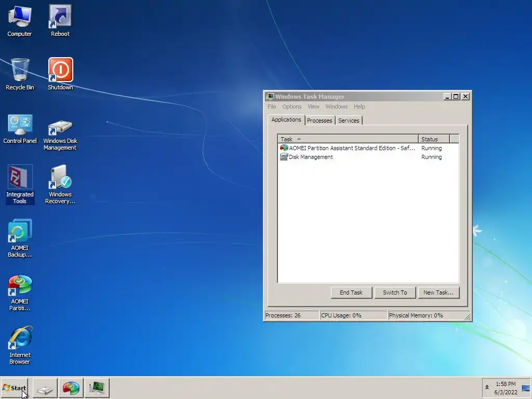Open the Start menu button
532x399 pixels.
(14, 388)
